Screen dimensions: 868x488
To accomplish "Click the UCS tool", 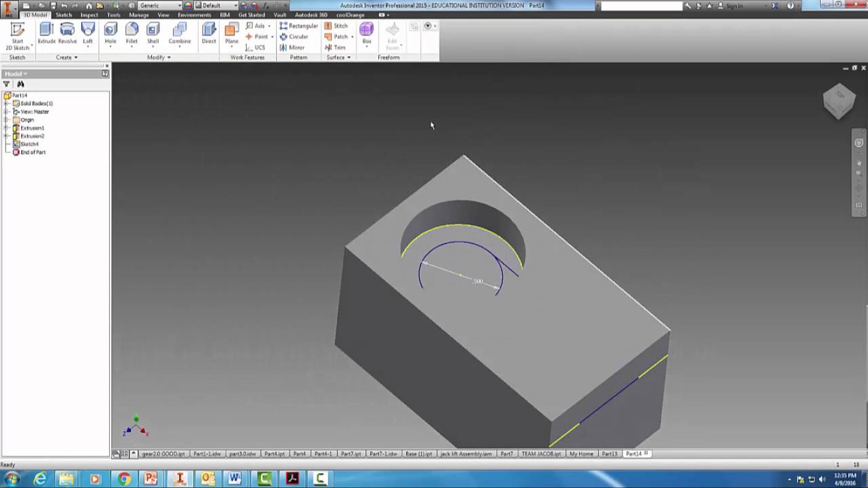I will [x=256, y=47].
